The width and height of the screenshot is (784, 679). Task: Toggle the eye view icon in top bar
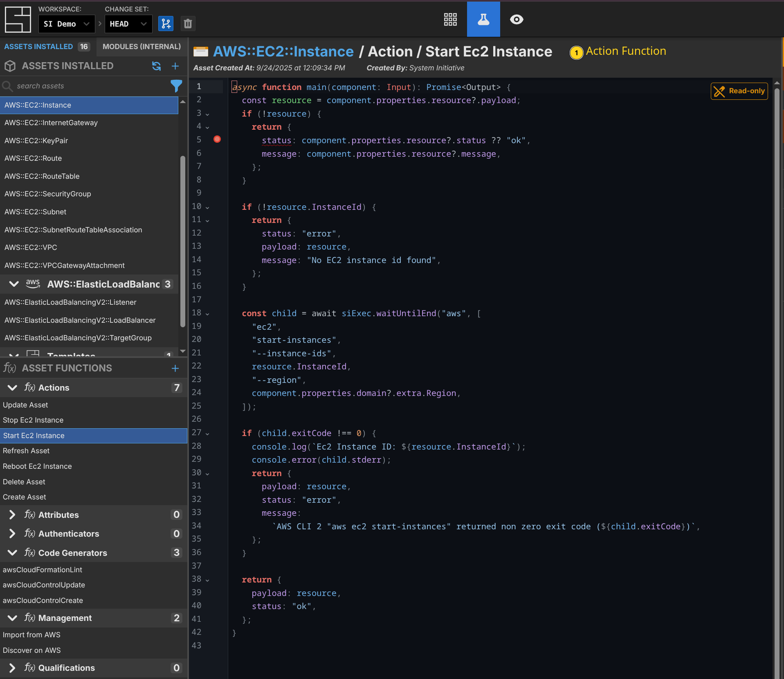517,19
